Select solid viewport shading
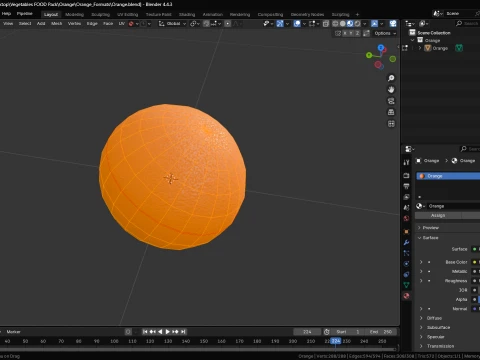The height and width of the screenshot is (360, 480). (x=343, y=24)
